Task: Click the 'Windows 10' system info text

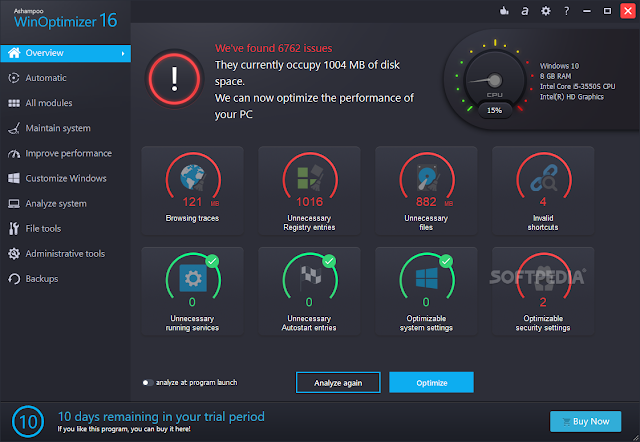Action: point(559,66)
